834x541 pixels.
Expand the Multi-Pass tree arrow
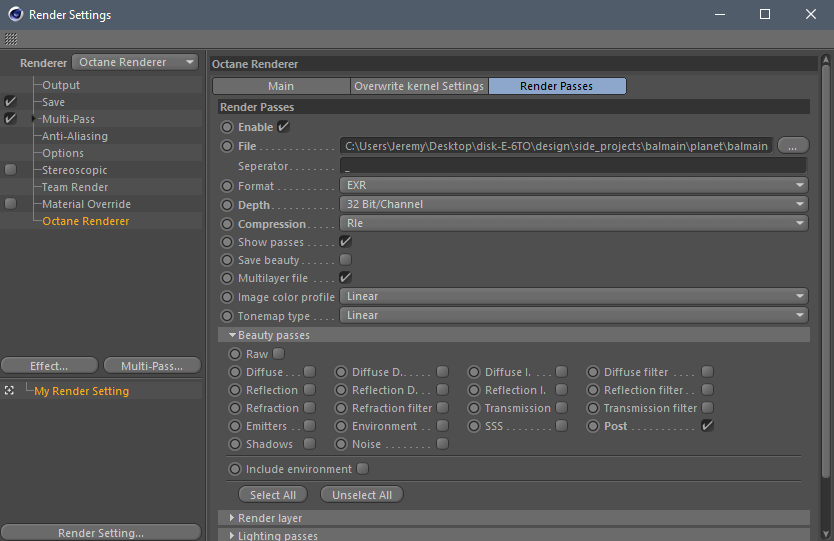click(x=34, y=119)
